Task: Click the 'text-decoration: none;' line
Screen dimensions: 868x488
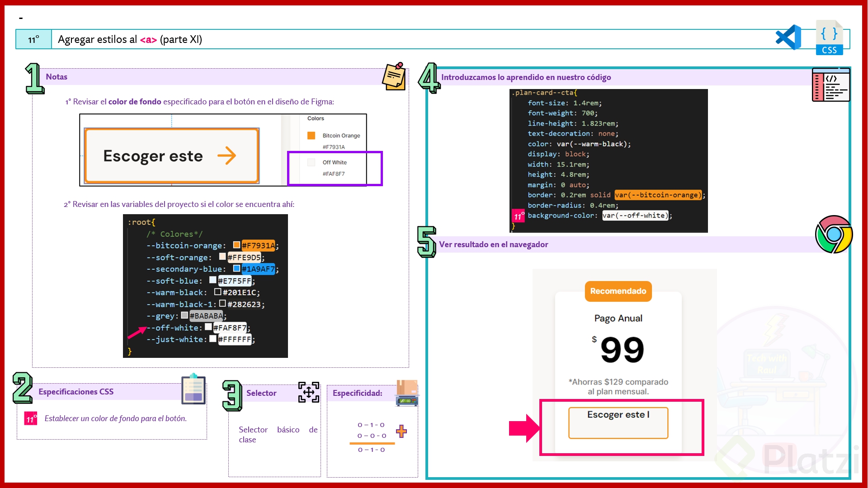Action: click(573, 134)
